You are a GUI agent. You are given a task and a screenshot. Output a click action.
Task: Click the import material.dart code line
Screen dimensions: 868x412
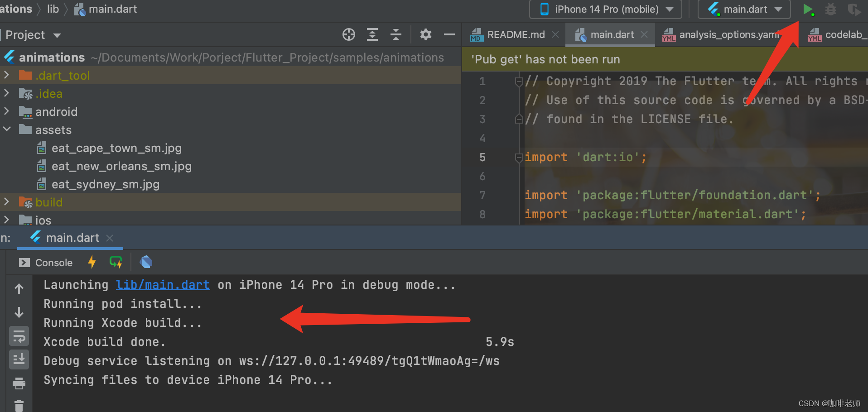coord(665,214)
